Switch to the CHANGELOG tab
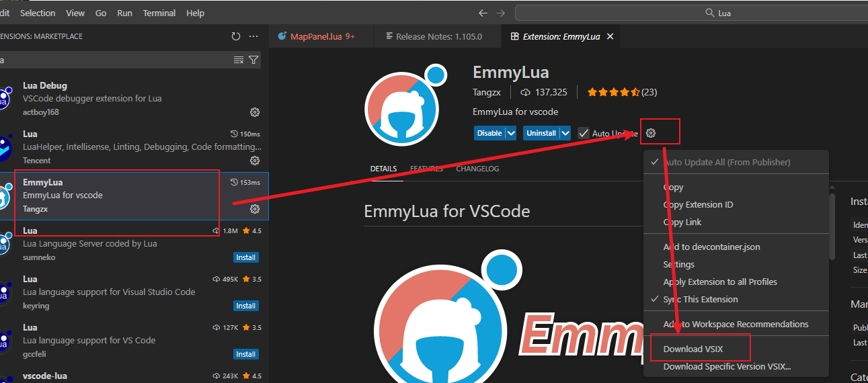The height and width of the screenshot is (383, 868). pyautogui.click(x=477, y=169)
